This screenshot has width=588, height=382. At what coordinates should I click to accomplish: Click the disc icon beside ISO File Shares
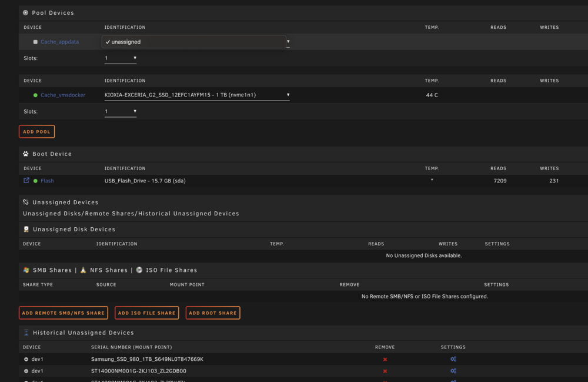point(139,270)
